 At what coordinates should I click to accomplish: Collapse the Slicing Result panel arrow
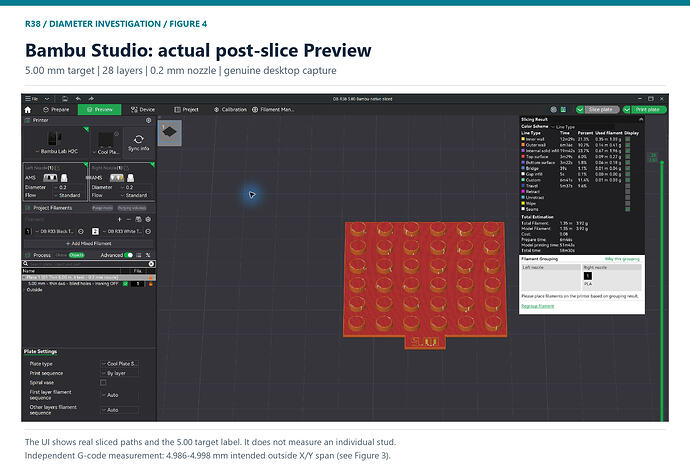coord(641,119)
